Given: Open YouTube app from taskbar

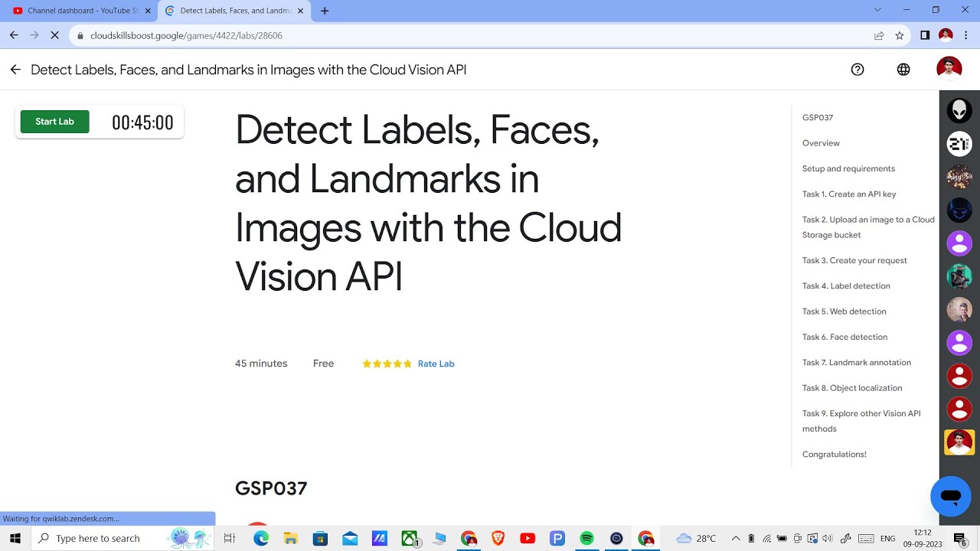Looking at the screenshot, I should pyautogui.click(x=528, y=538).
